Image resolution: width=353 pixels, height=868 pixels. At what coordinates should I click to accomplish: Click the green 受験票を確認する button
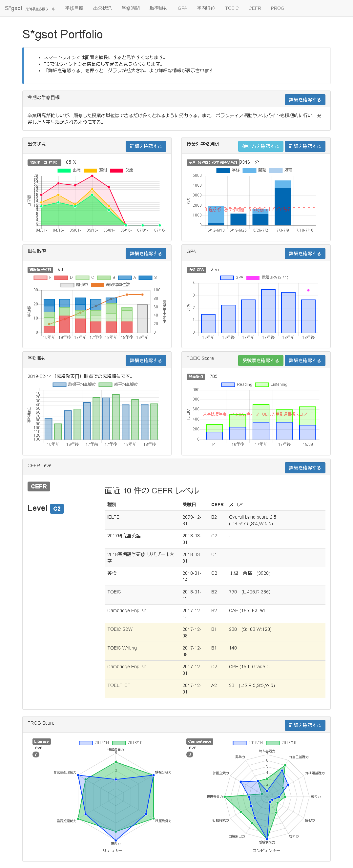[260, 361]
